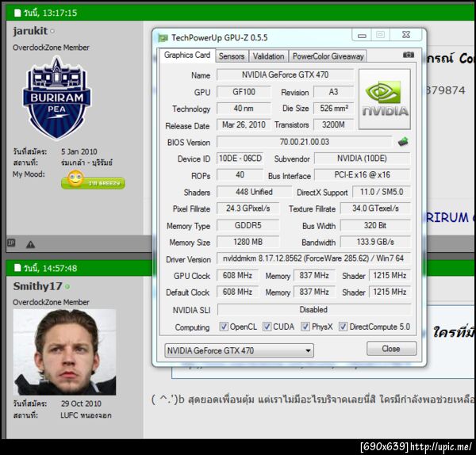Click the ROPs value 40

[240, 174]
